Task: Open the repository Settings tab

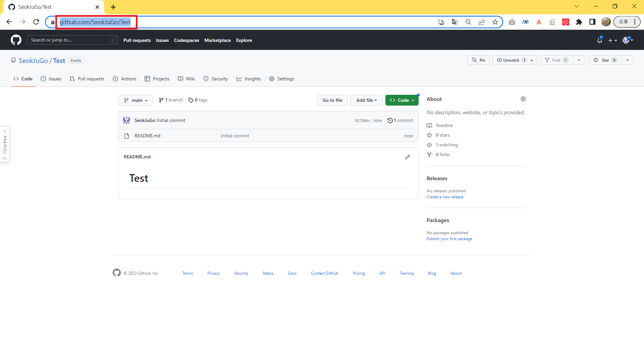Action: (x=282, y=79)
